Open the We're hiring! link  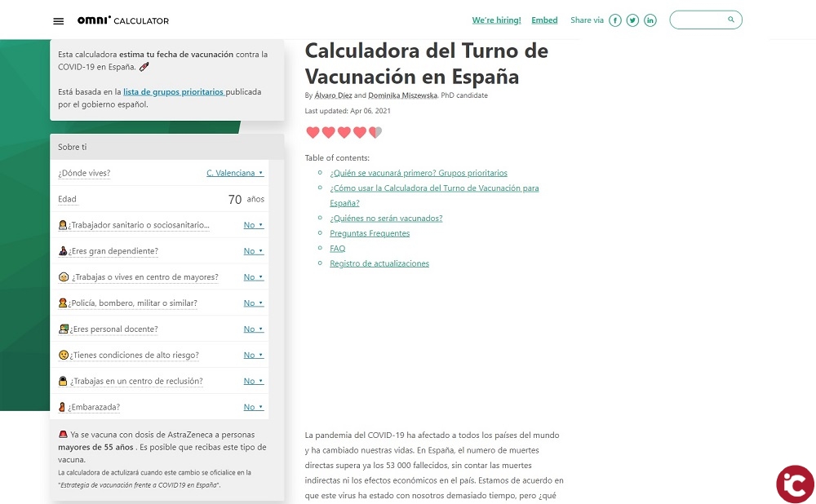click(496, 20)
